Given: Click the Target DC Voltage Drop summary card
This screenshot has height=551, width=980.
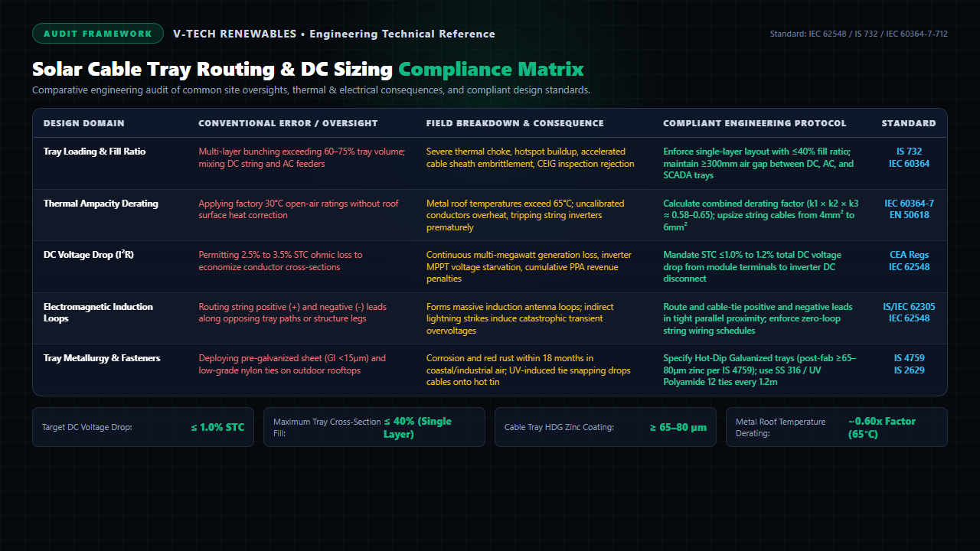Looking at the screenshot, I should [143, 427].
